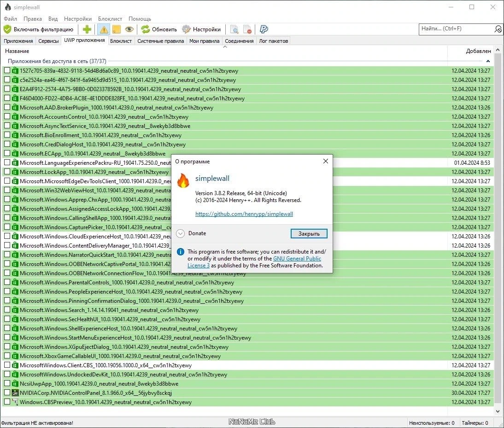Check the Windows.CBSPreview checkbox
The height and width of the screenshot is (428, 504).
[x=7, y=402]
